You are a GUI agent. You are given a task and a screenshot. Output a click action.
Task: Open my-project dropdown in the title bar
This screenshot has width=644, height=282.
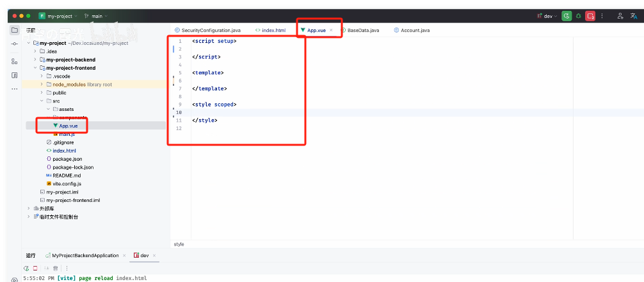pos(58,16)
